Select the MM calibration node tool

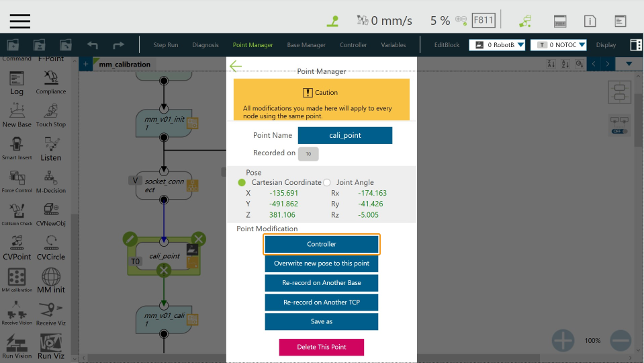pos(17,280)
